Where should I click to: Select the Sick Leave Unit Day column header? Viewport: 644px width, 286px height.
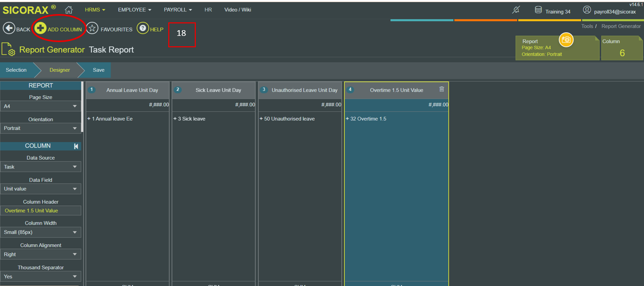(x=214, y=90)
